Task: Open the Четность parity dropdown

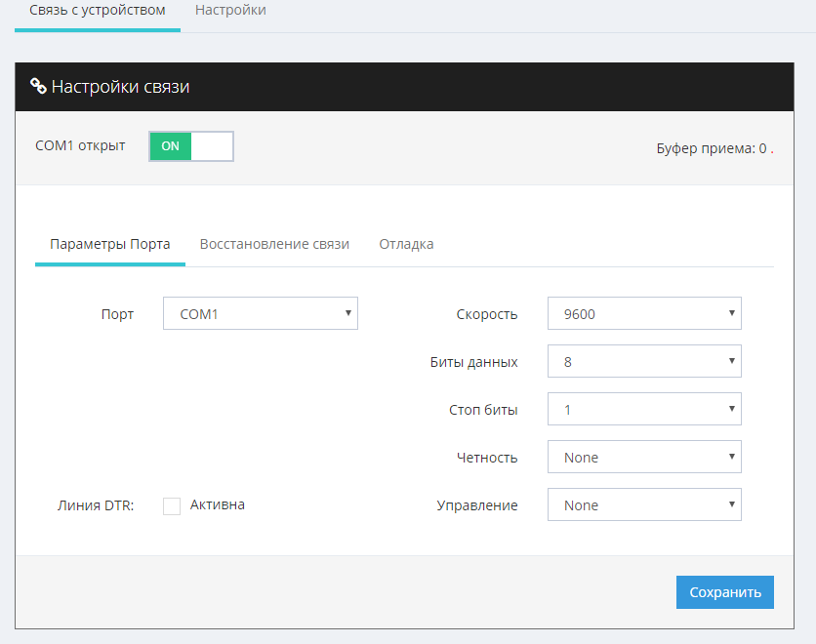Action: point(644,458)
